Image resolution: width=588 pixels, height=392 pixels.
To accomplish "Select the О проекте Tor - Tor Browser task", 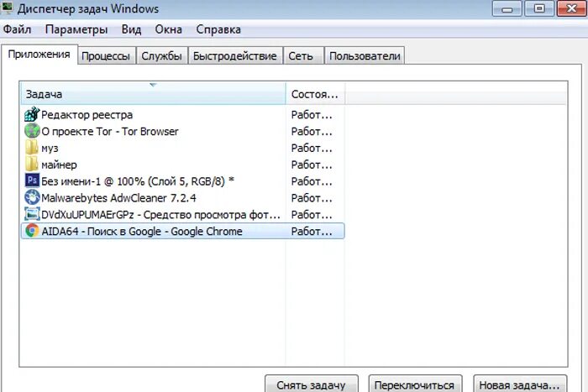I will pos(182,131).
